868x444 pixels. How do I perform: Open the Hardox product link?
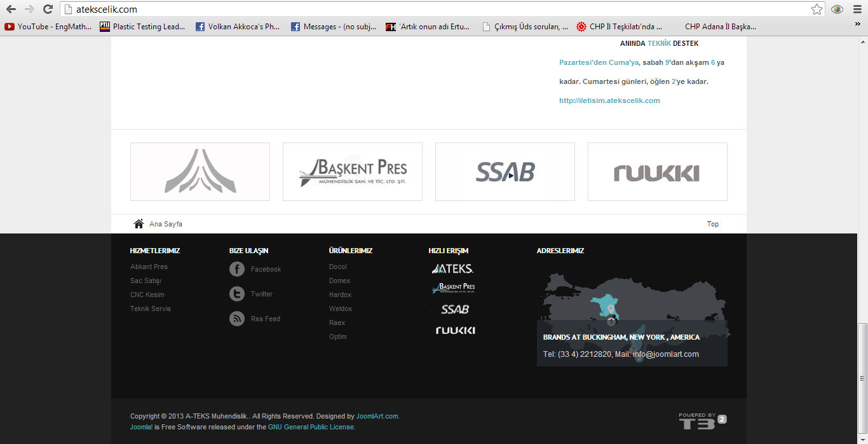[x=340, y=295]
